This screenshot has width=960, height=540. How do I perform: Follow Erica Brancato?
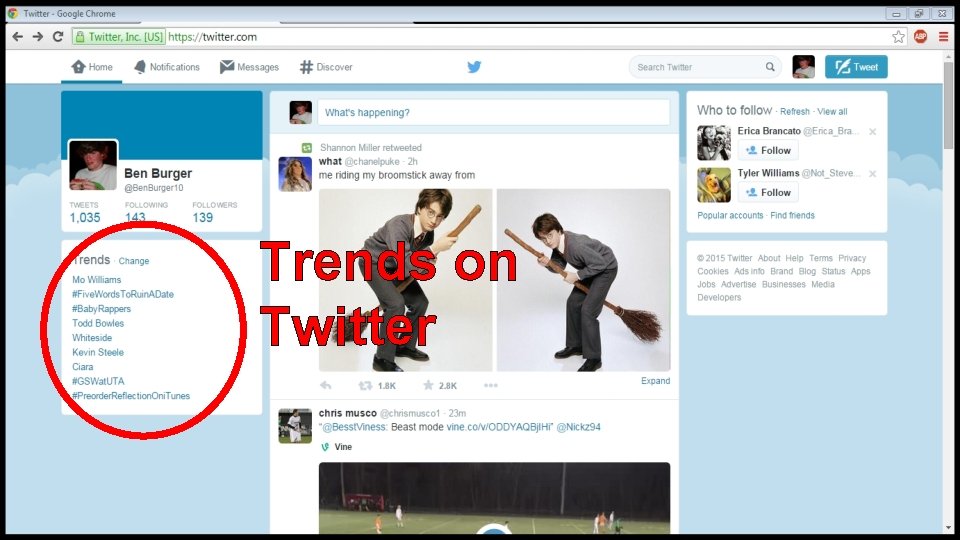pyautogui.click(x=768, y=150)
